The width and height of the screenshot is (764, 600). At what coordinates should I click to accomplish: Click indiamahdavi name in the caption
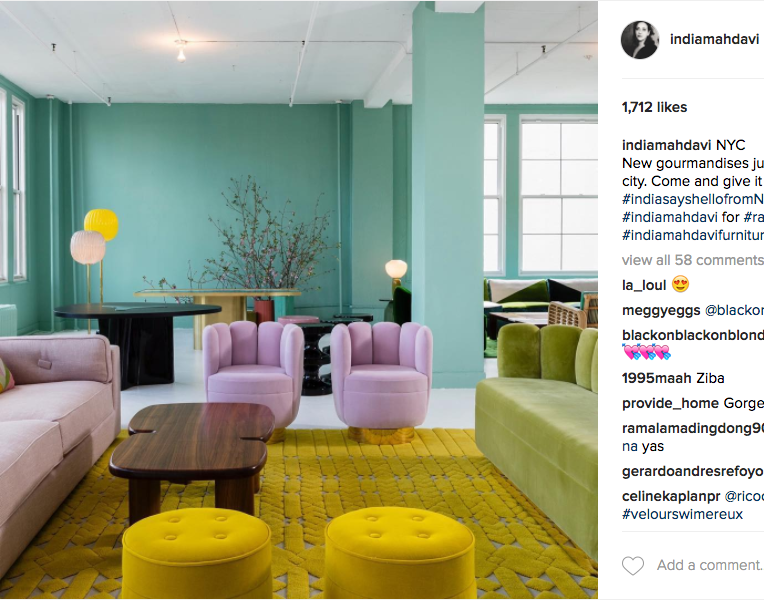pos(667,145)
